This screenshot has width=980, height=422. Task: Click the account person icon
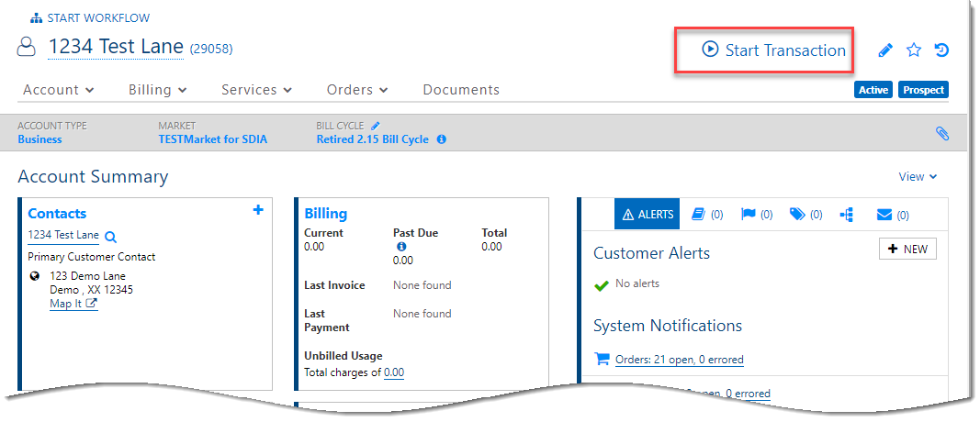pos(27,47)
